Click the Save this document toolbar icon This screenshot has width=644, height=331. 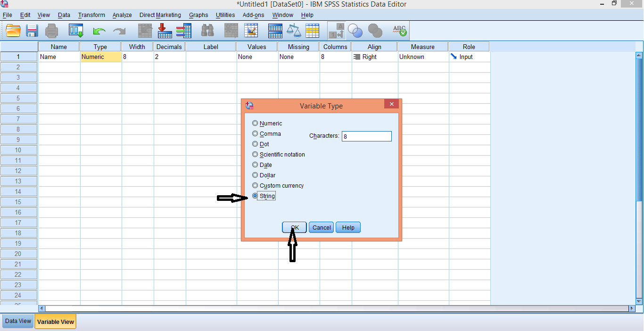click(32, 30)
